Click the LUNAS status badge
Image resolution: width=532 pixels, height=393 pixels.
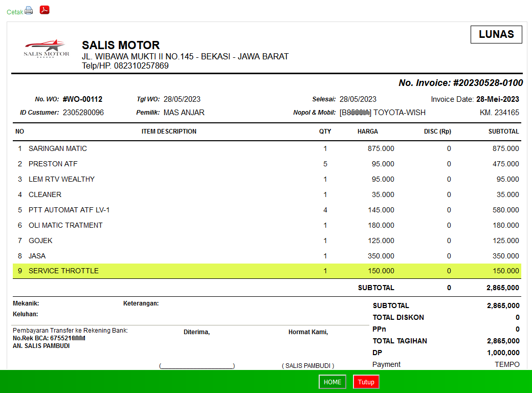[496, 34]
